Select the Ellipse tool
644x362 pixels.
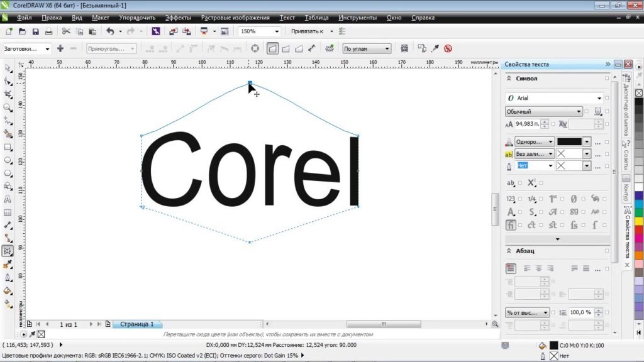click(x=8, y=160)
